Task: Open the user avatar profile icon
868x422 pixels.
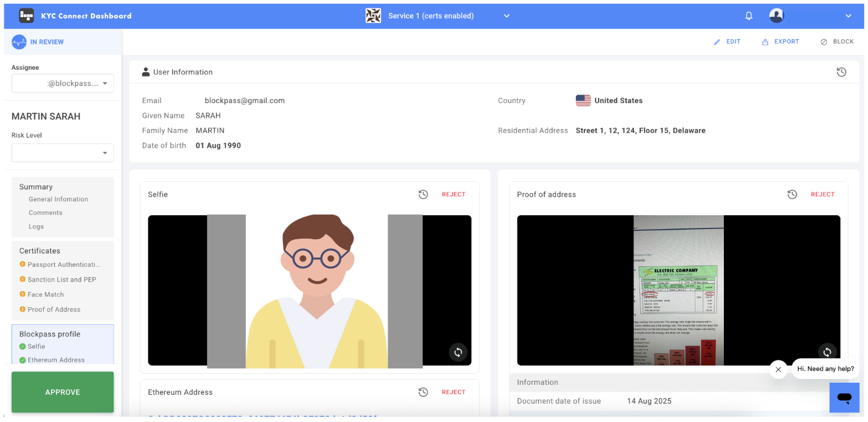Action: 776,16
